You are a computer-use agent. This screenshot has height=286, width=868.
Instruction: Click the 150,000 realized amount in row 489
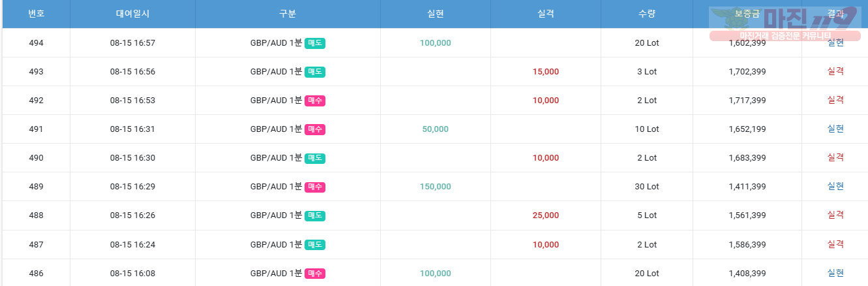[x=436, y=187]
